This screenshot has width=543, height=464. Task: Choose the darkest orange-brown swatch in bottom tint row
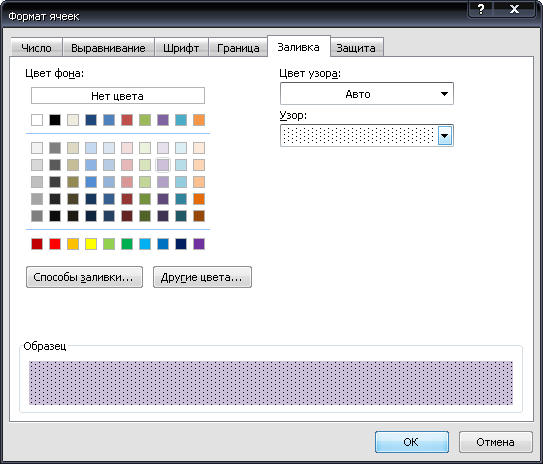point(199,216)
